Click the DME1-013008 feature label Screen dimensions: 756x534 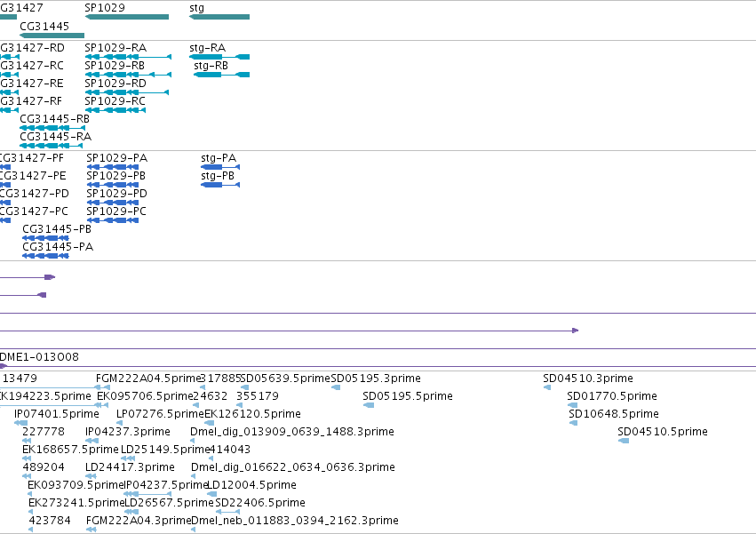pyautogui.click(x=39, y=357)
